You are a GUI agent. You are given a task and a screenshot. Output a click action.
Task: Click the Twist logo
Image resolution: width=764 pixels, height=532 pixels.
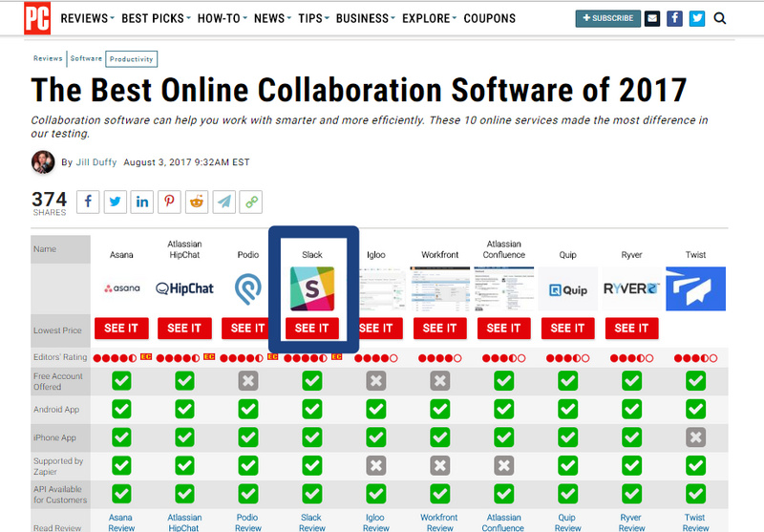coord(695,288)
